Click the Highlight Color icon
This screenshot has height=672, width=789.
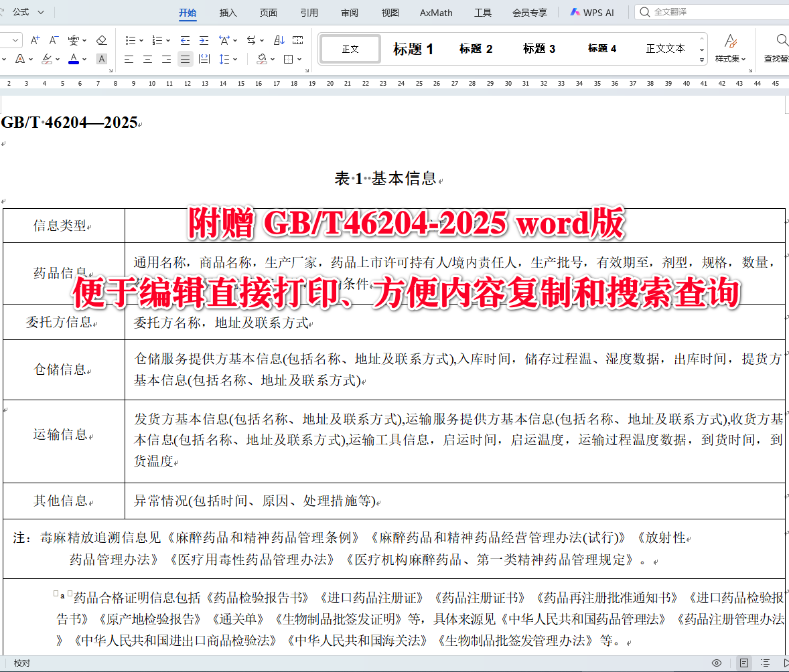(x=47, y=58)
